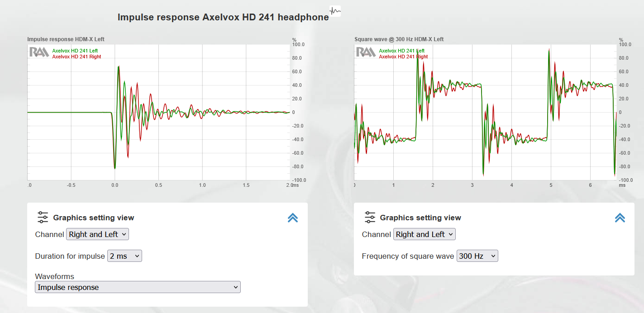
Task: Click red 'Axelvox HD 241 Right' legend in impulse chart
Action: point(76,57)
